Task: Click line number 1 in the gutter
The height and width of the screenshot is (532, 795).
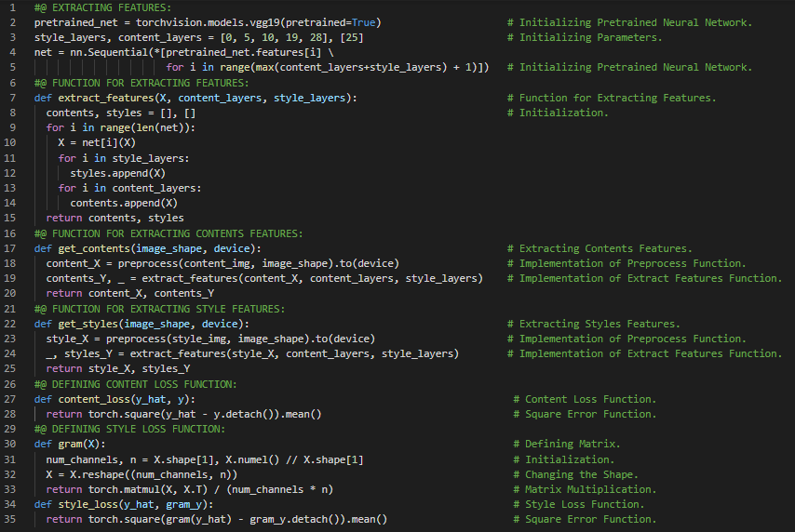Action: tap(10, 7)
